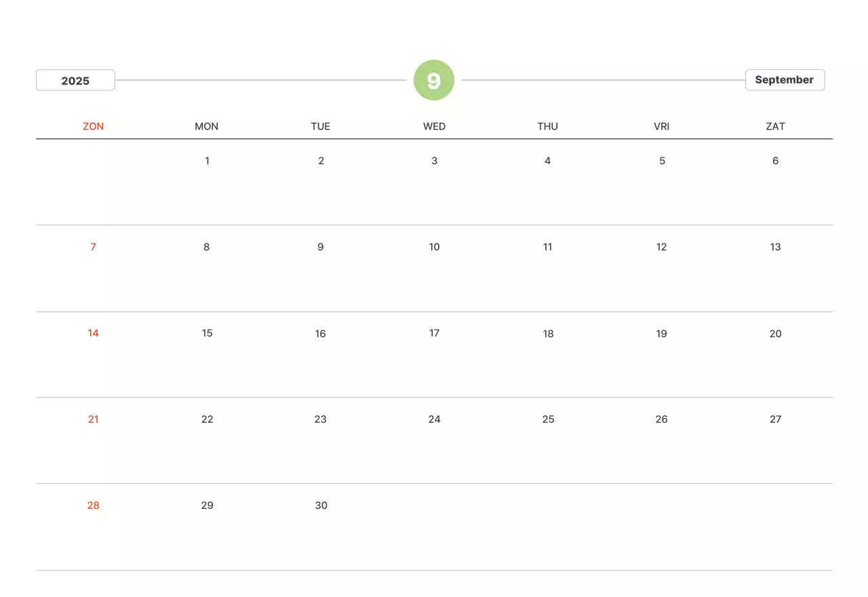Select Friday the 19th
The width and height of the screenshot is (868, 597).
[661, 333]
